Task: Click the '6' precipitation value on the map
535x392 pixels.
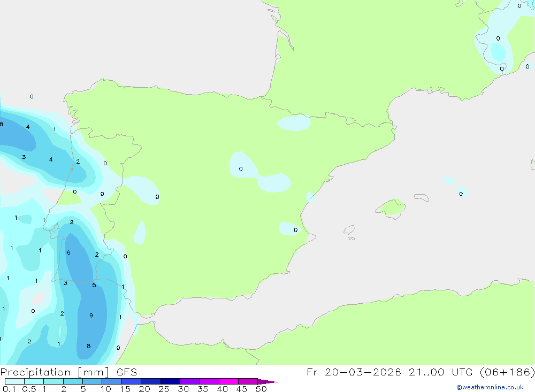Action: [68, 253]
